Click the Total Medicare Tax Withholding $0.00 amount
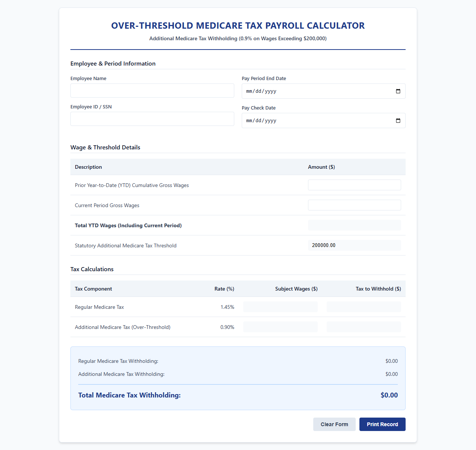This screenshot has height=450, width=476. 389,395
